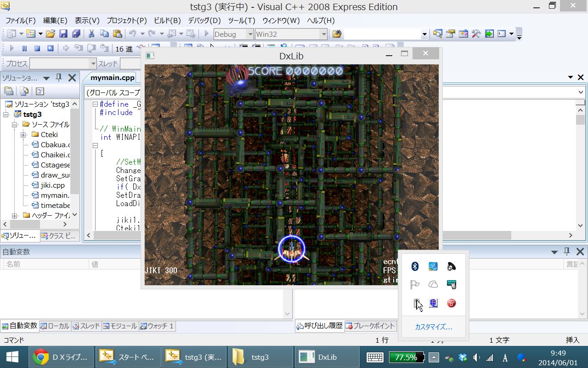
Task: Click the green arrow Start Page icon
Action: [489, 34]
